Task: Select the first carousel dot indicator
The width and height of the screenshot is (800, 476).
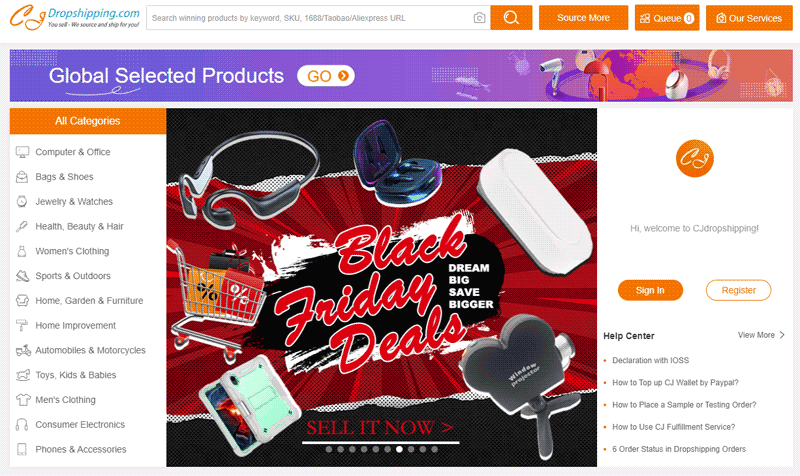Action: pos(329,449)
